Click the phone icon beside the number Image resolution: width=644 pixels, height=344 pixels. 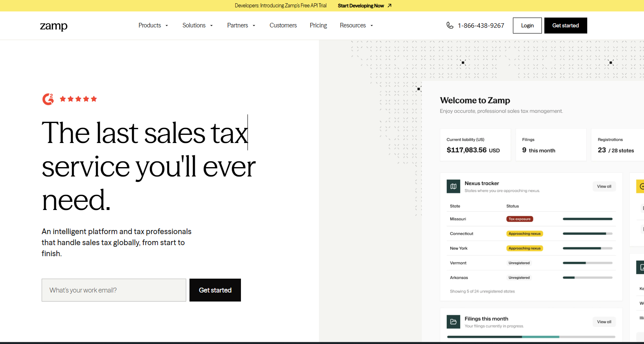click(450, 25)
